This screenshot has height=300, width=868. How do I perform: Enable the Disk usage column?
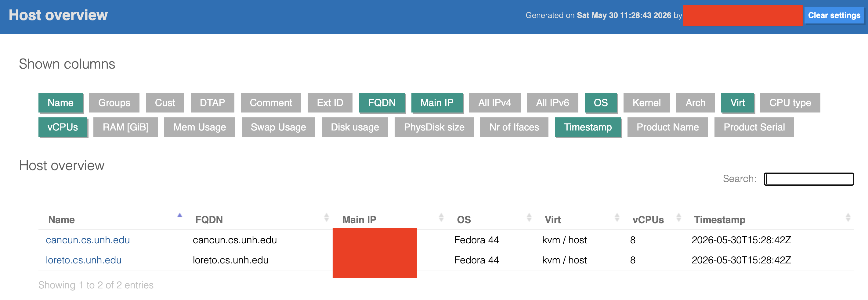(x=355, y=127)
